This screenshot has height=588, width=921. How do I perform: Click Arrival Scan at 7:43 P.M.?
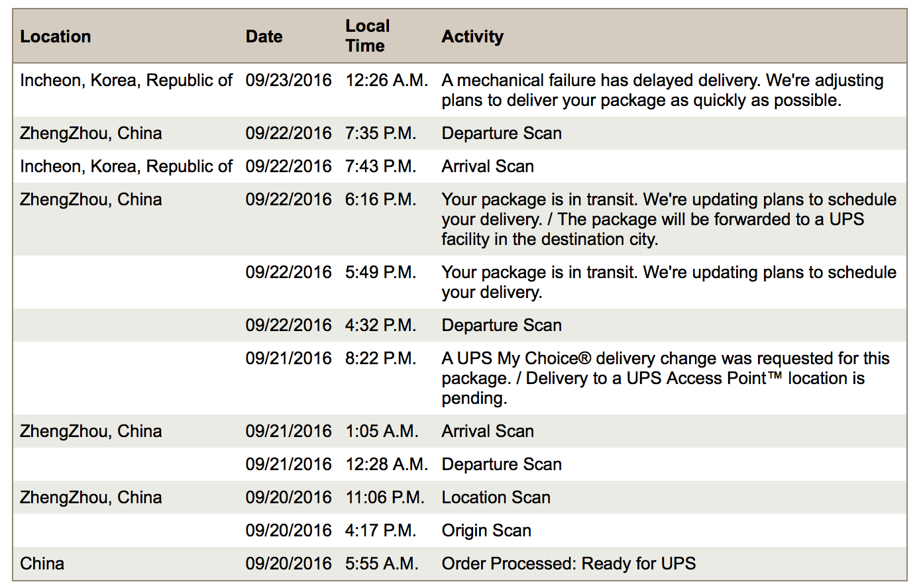click(x=488, y=166)
